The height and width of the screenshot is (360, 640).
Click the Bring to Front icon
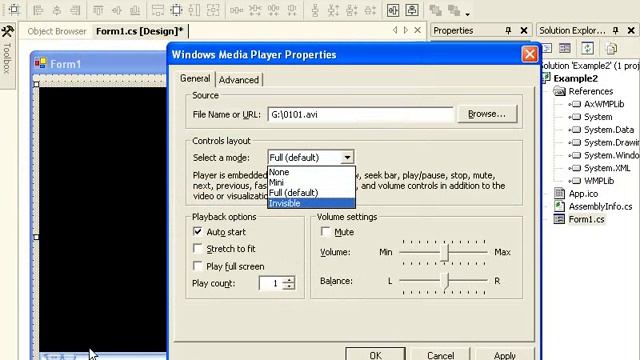436,10
